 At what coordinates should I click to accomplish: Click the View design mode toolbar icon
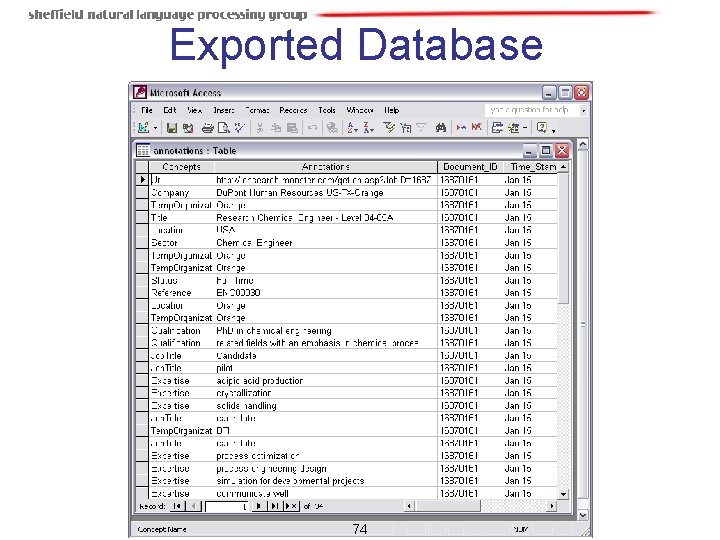144,128
